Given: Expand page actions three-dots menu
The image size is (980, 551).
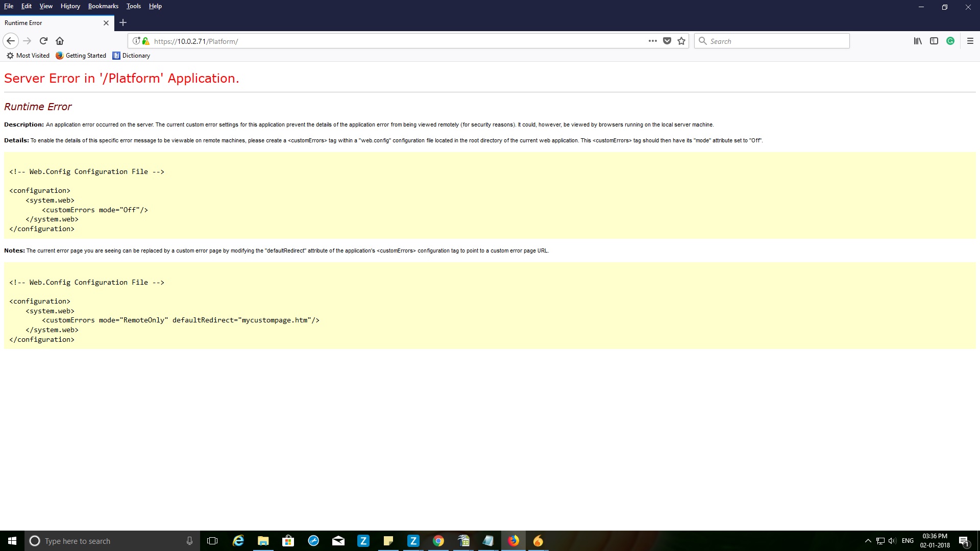Looking at the screenshot, I should tap(652, 41).
